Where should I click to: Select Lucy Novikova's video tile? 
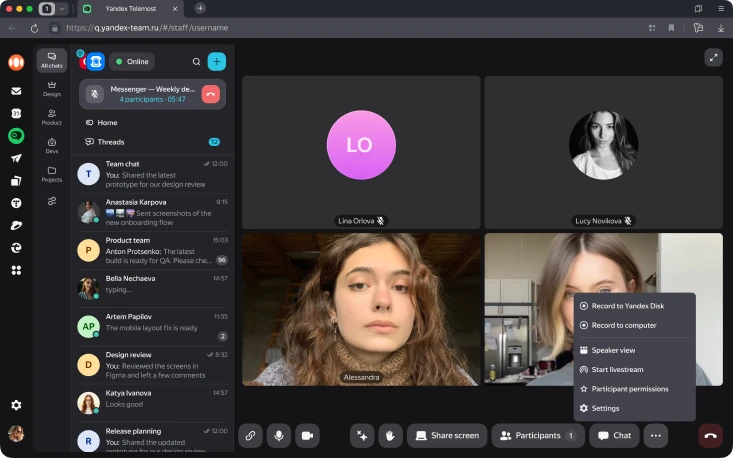[604, 152]
